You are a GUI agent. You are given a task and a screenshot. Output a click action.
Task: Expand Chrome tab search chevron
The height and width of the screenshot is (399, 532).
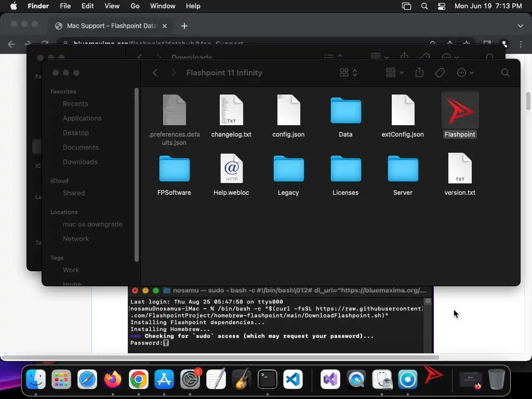point(520,26)
